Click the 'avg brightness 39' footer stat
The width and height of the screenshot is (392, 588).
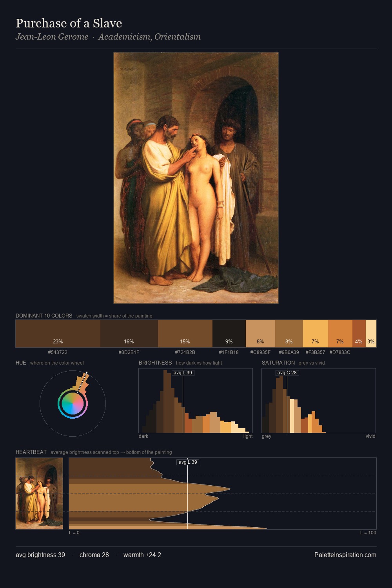coord(40,555)
